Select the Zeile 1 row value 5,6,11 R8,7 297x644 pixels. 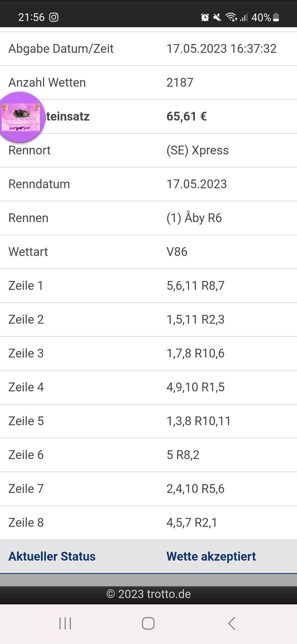click(x=196, y=286)
